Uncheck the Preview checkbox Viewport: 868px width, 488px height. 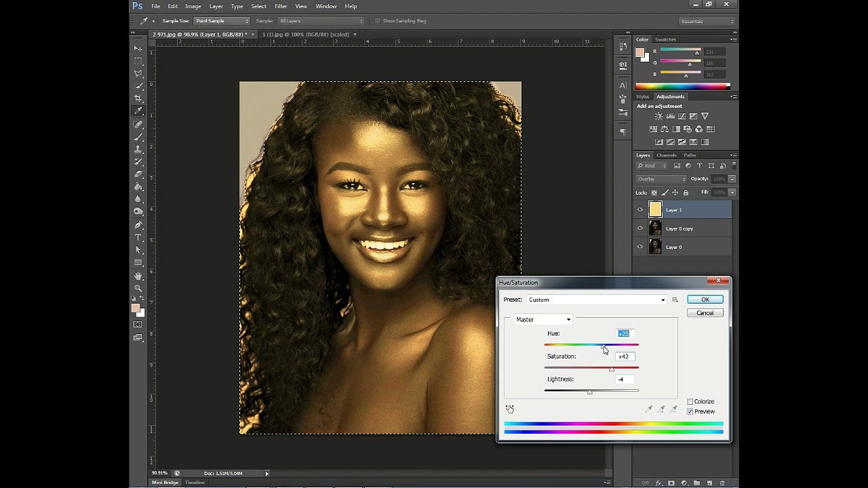click(x=690, y=411)
